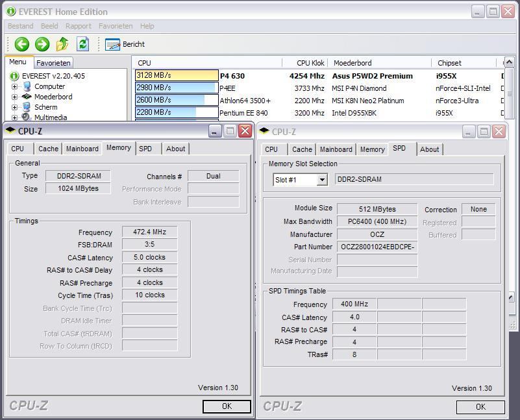520x420 pixels.
Task: Open the Beeld menu
Action: [x=49, y=26]
